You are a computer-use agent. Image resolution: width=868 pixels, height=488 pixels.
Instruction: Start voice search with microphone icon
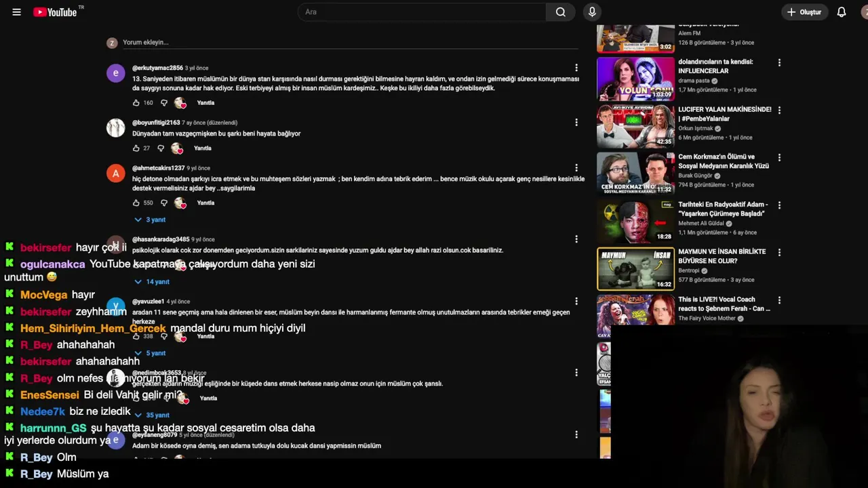pyautogui.click(x=592, y=12)
